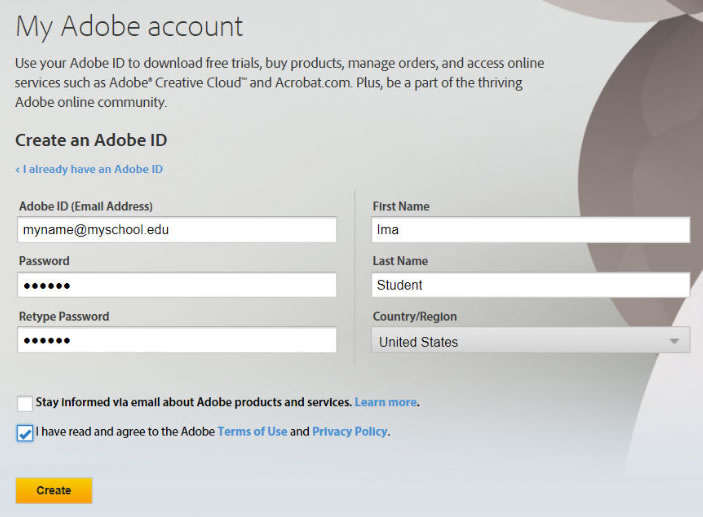Viewport: 703px width, 517px height.
Task: Select the Retype Password field
Action: [177, 341]
